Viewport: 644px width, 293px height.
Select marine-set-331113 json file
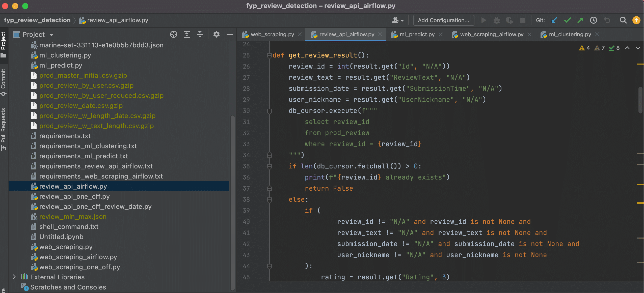pyautogui.click(x=101, y=45)
